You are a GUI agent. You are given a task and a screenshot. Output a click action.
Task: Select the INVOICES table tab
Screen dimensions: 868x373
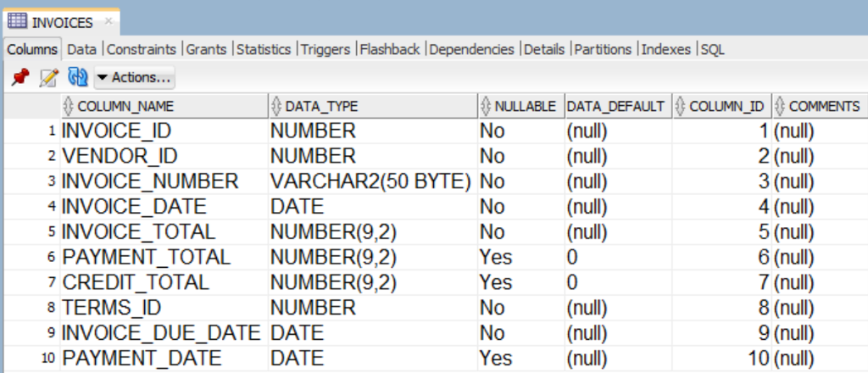(x=60, y=22)
